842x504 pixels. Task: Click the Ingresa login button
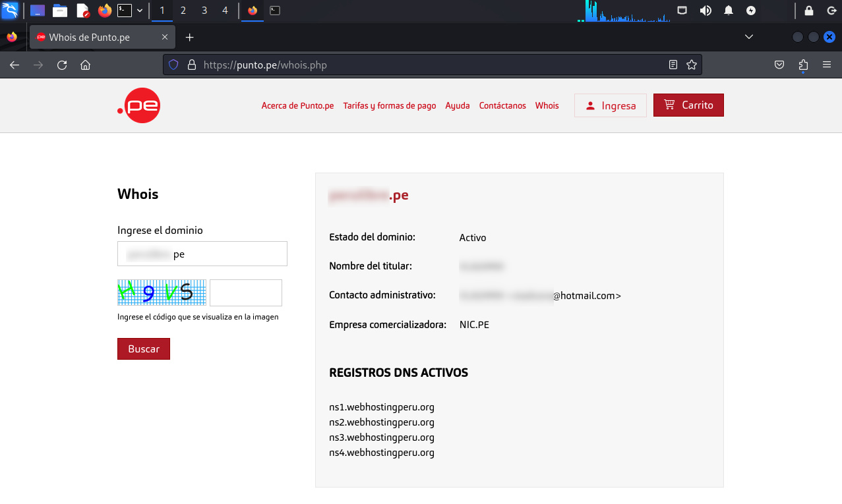click(611, 105)
